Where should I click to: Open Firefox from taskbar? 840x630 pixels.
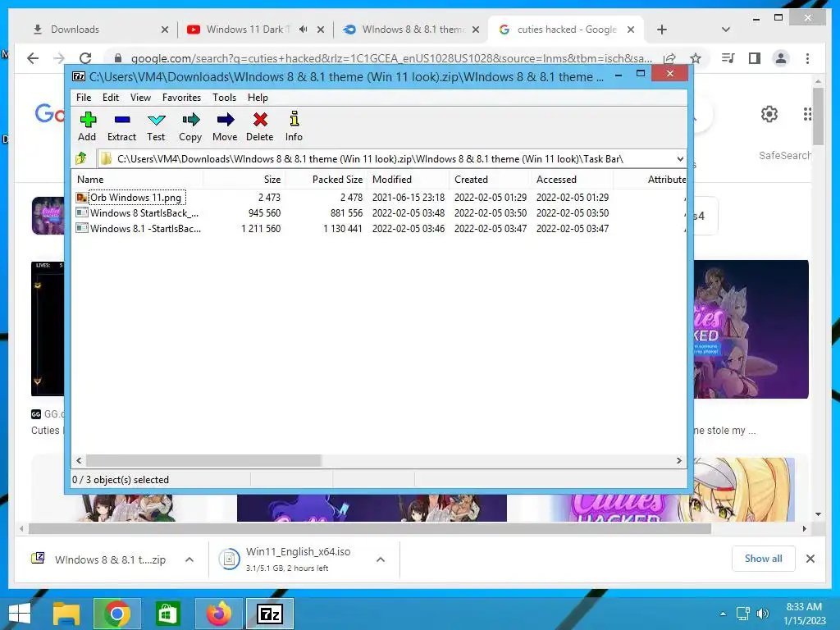[218, 614]
